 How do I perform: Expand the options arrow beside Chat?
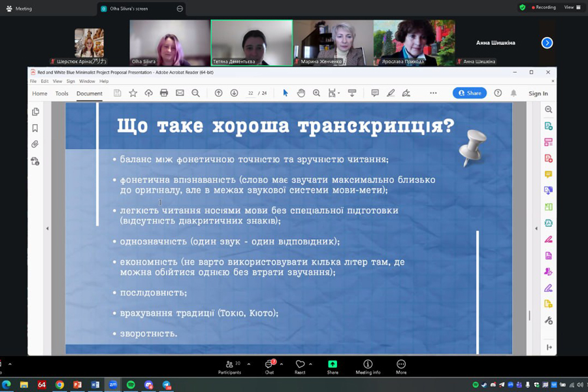click(282, 364)
